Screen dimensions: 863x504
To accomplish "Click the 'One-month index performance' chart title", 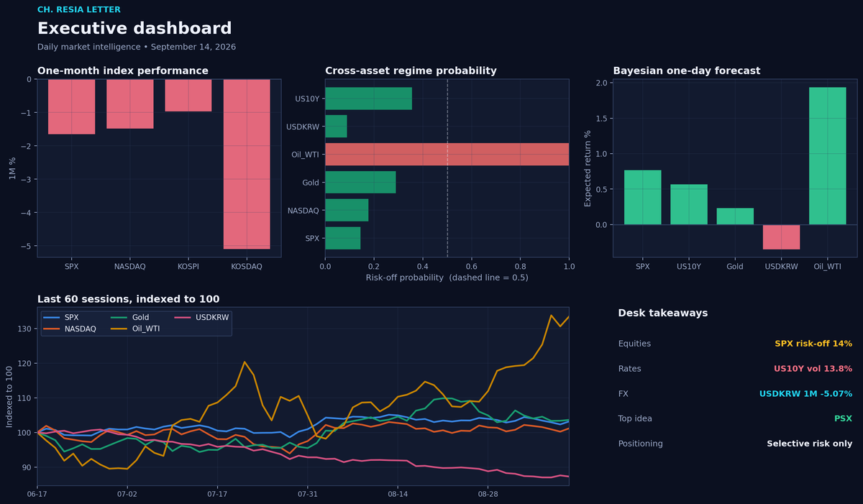I will pyautogui.click(x=123, y=70).
